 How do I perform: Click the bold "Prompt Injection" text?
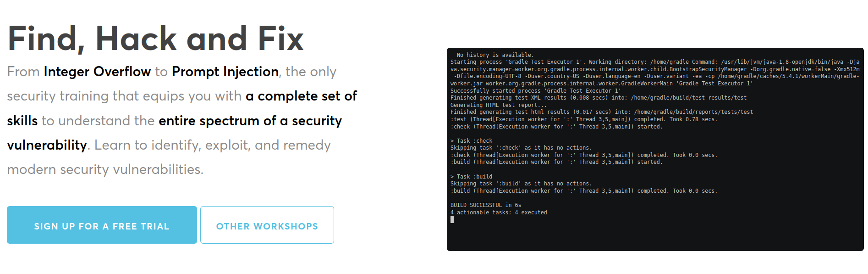pos(225,72)
